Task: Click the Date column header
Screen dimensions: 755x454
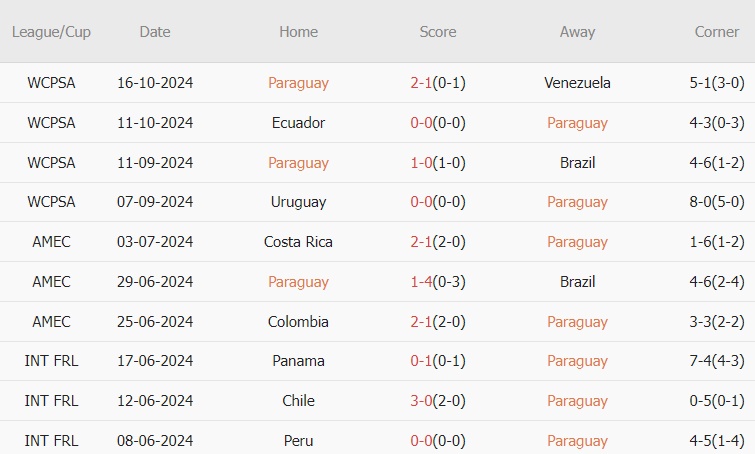Action: [x=155, y=32]
